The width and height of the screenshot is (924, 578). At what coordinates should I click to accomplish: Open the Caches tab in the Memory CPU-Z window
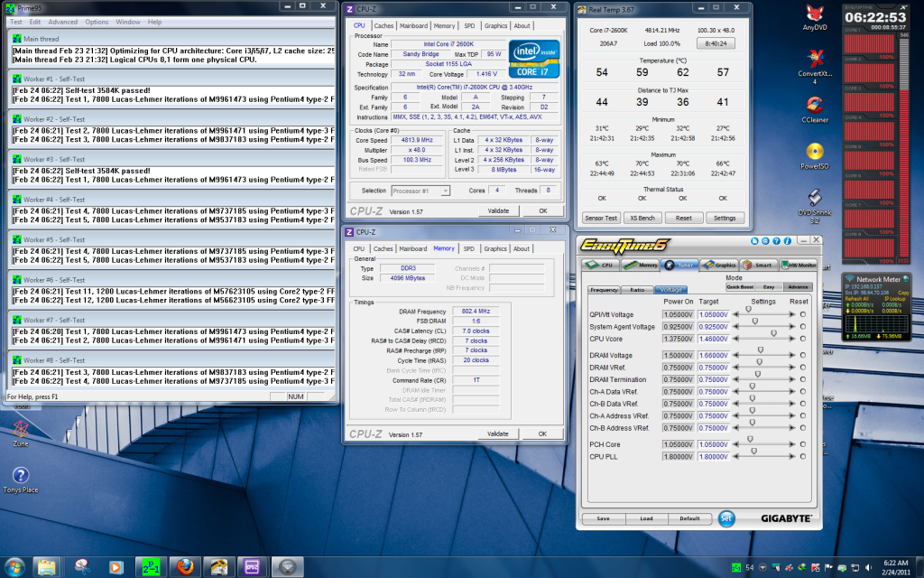383,249
